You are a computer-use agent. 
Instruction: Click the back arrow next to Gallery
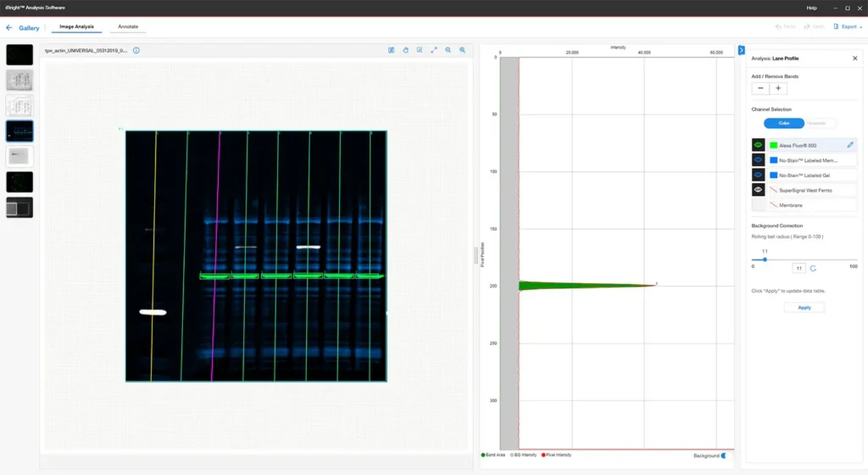(9, 28)
